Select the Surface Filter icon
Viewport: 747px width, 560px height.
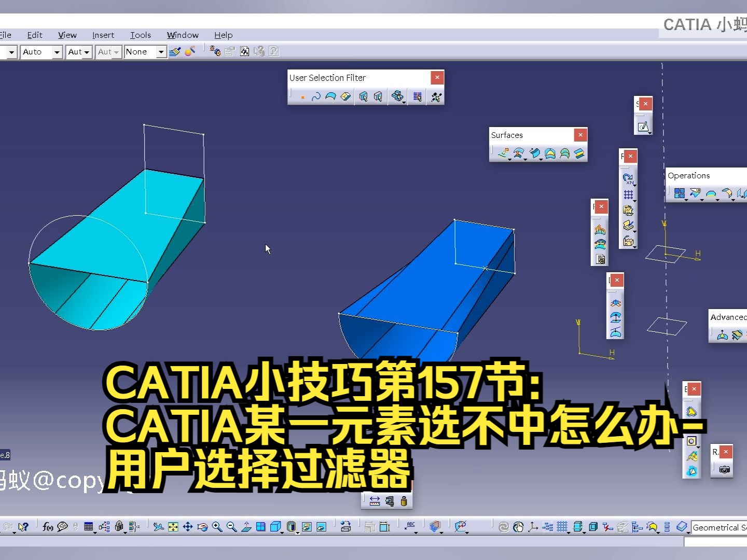(x=330, y=97)
